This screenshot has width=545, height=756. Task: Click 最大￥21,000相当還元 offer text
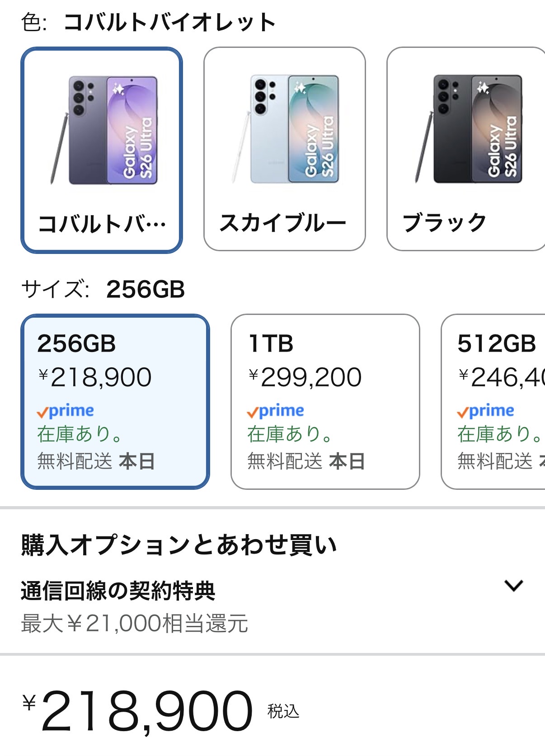point(135,624)
